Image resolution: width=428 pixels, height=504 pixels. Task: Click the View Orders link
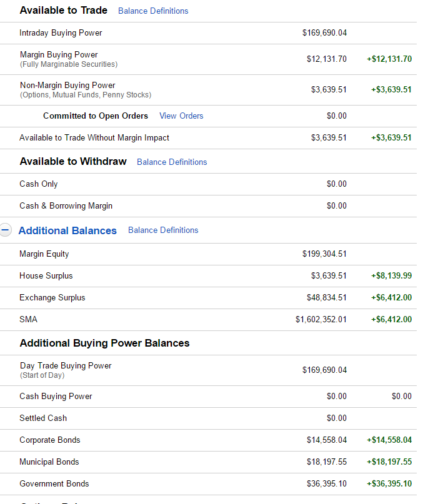(181, 116)
